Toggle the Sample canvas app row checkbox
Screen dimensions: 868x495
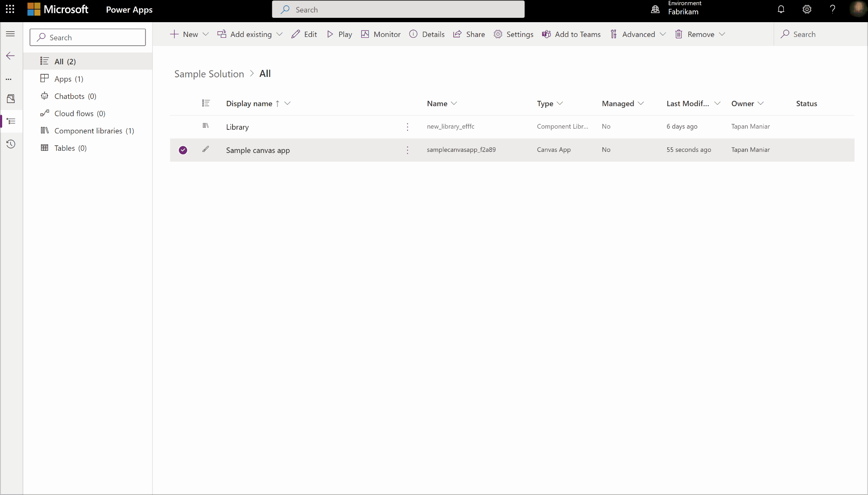point(183,149)
